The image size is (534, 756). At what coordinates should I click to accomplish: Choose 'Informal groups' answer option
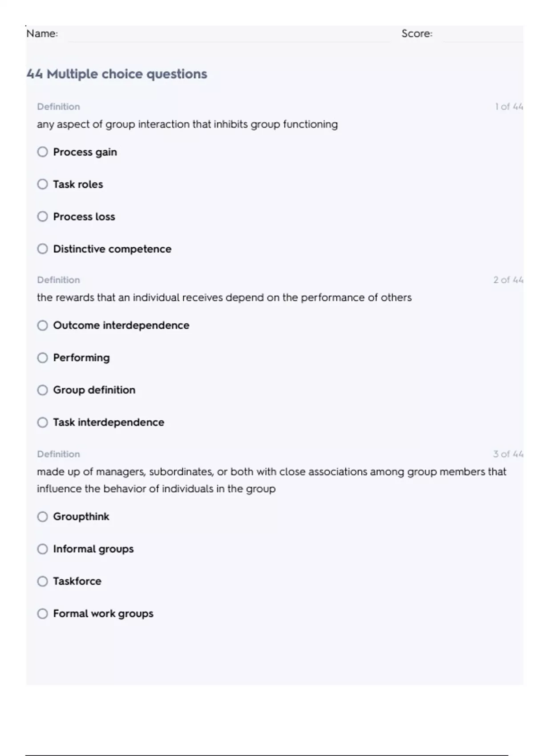42,549
